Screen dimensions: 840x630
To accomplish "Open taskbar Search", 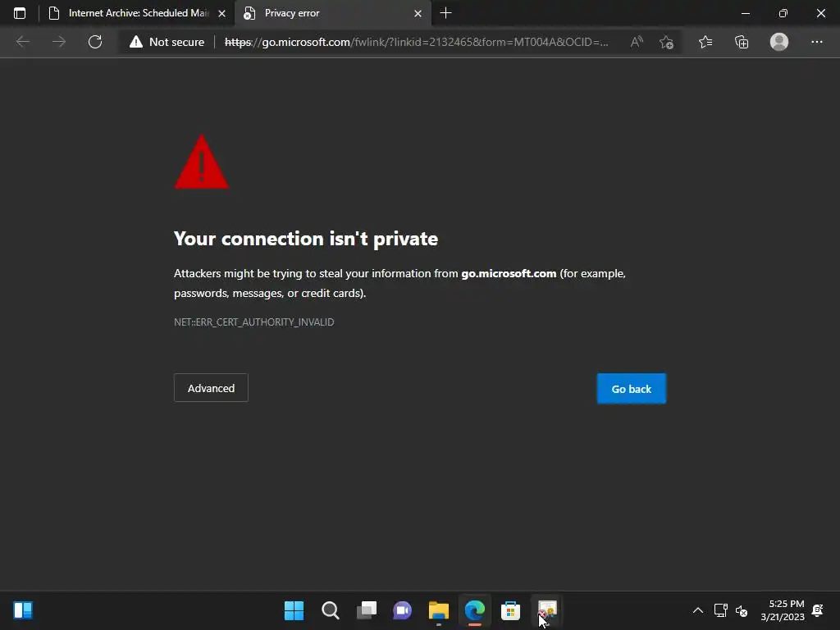I will click(x=331, y=610).
